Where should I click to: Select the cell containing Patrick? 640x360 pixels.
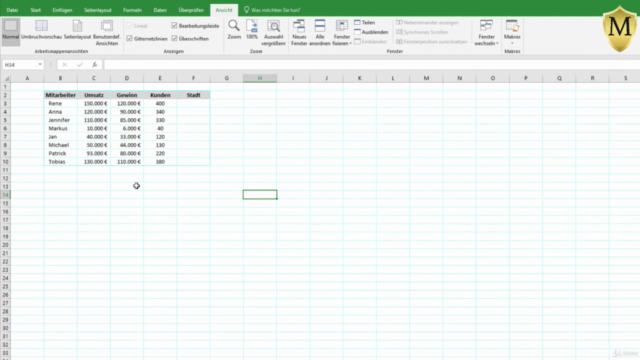coord(60,153)
